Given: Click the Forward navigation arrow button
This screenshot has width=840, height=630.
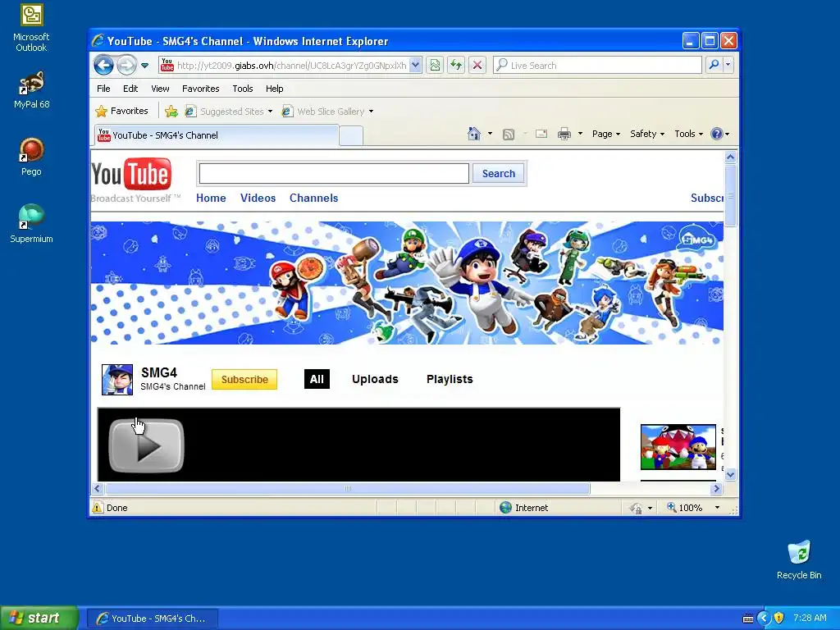Looking at the screenshot, I should [126, 66].
